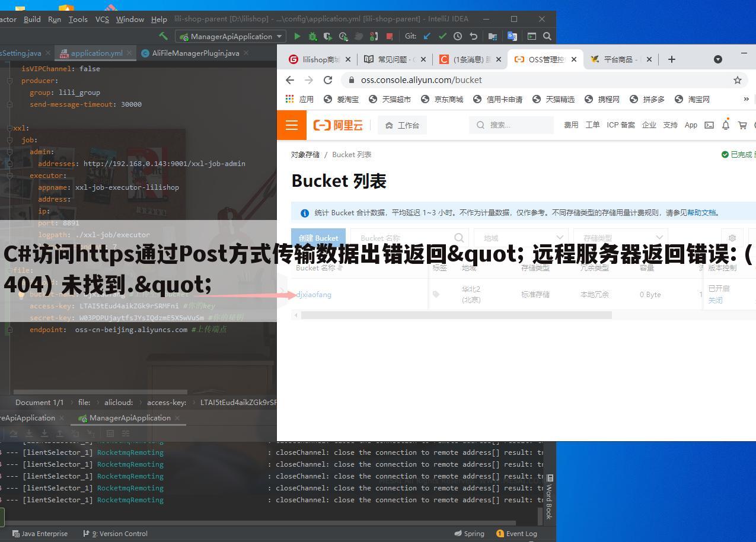Screen dimensions: 756x542
Task: Click the run with coverage icon
Action: click(x=328, y=36)
